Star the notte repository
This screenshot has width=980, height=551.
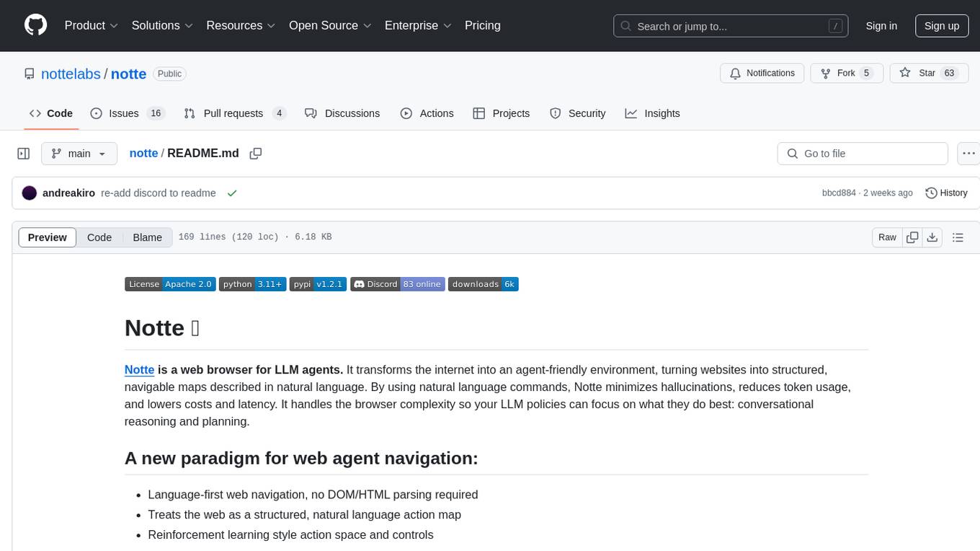click(x=929, y=74)
